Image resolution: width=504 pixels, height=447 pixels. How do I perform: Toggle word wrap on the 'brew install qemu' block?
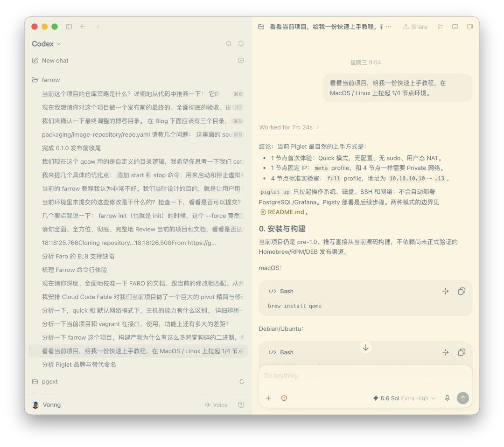[x=446, y=292]
